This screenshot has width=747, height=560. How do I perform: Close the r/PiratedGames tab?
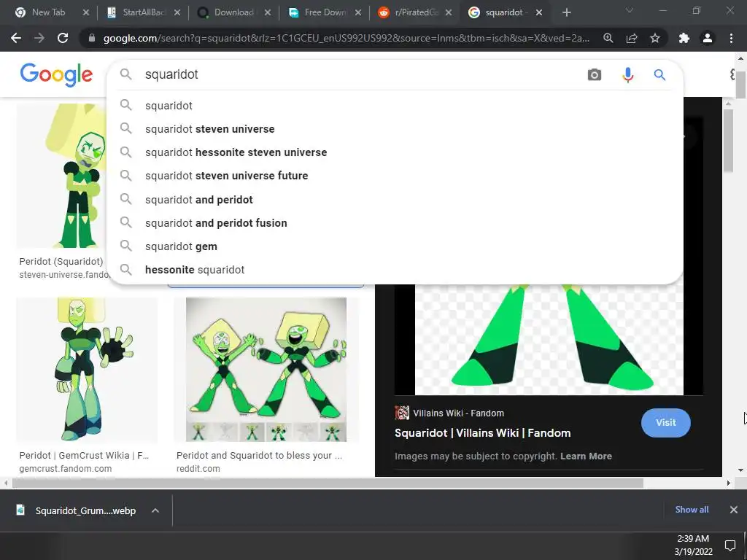[x=449, y=12]
